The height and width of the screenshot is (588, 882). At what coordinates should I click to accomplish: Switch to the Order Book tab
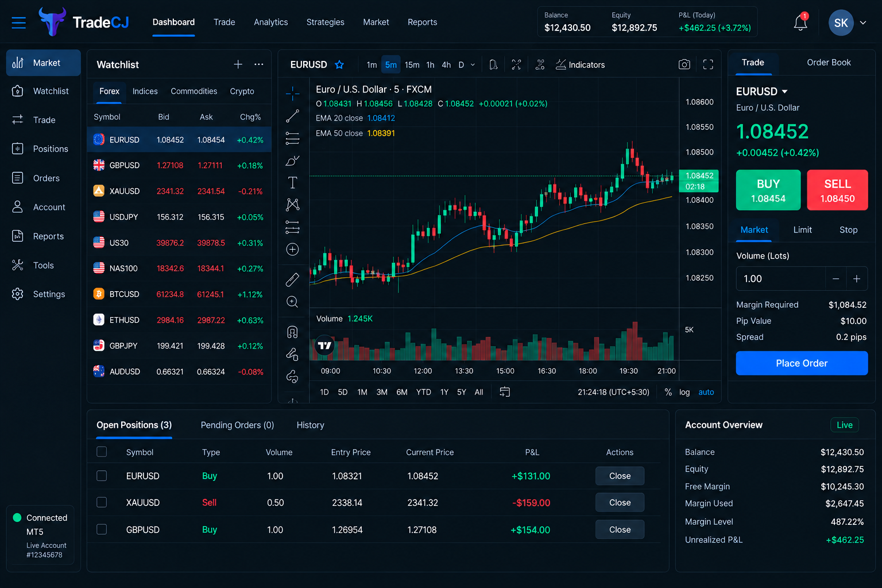(829, 63)
